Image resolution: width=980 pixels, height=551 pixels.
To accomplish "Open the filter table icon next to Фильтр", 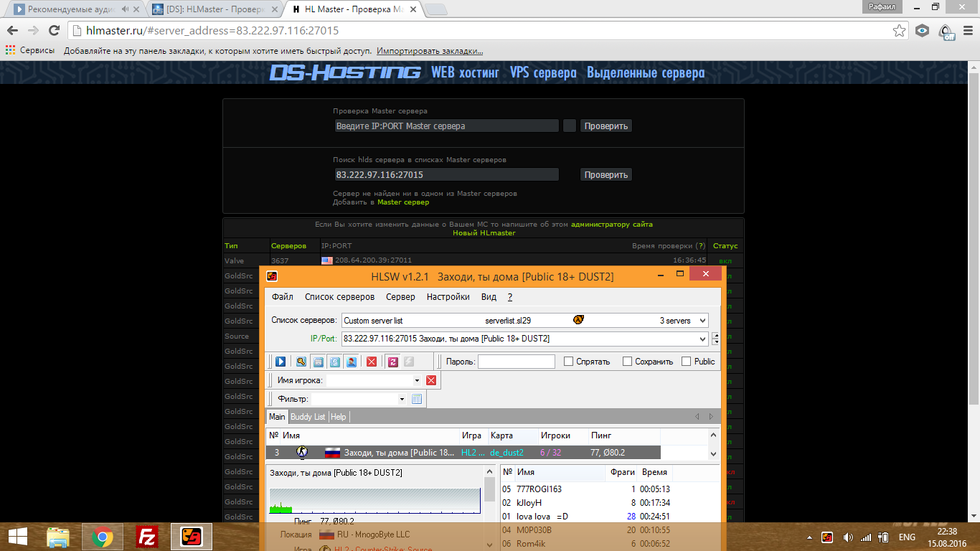I will click(417, 399).
